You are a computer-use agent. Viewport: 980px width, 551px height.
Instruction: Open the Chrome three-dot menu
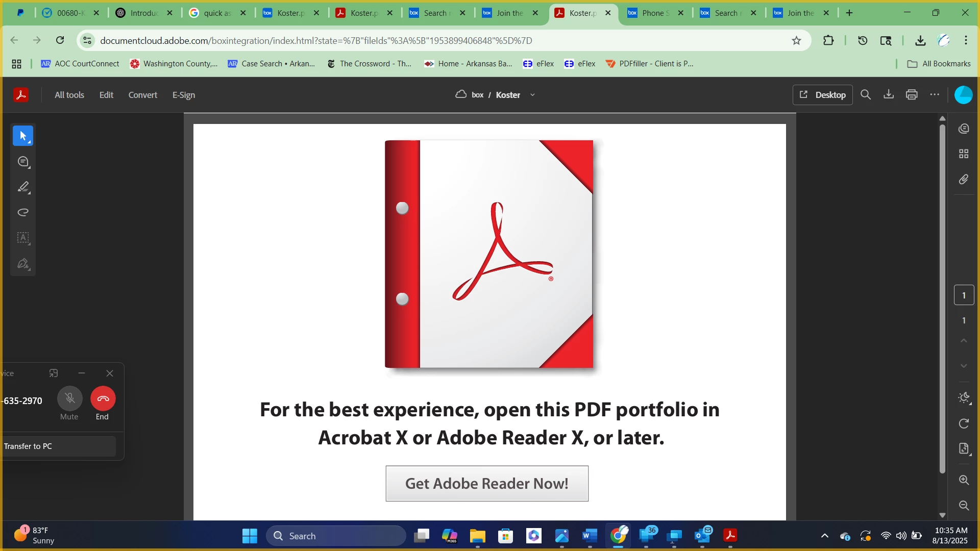pyautogui.click(x=966, y=40)
